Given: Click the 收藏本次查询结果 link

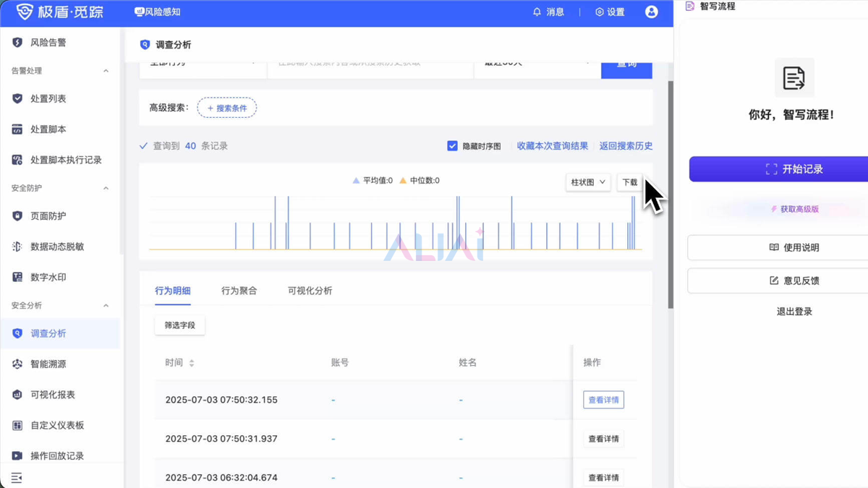Looking at the screenshot, I should point(552,146).
